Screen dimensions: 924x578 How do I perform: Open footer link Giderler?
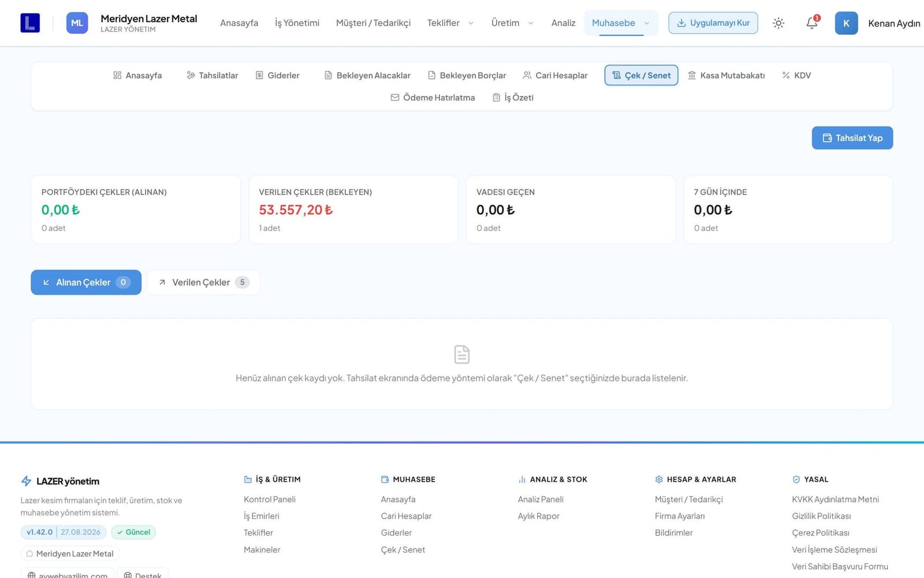396,533
